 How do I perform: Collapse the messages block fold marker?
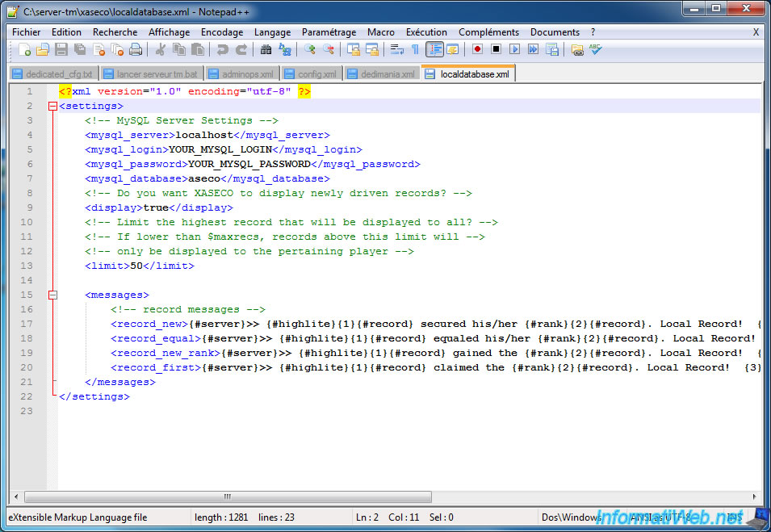point(53,295)
